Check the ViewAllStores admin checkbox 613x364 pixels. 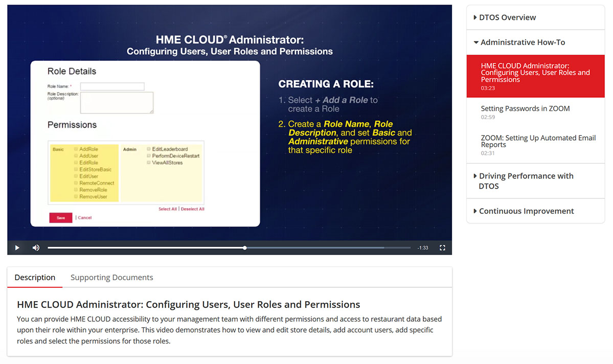149,163
